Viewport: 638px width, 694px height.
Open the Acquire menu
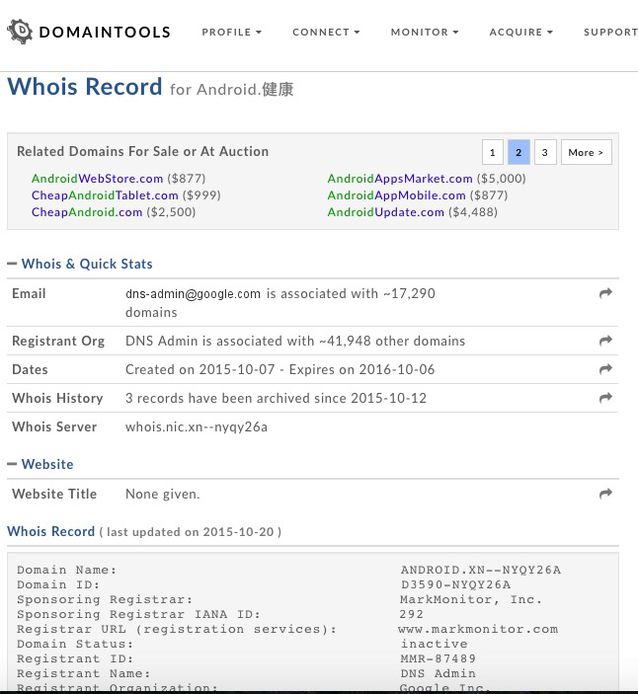[521, 32]
